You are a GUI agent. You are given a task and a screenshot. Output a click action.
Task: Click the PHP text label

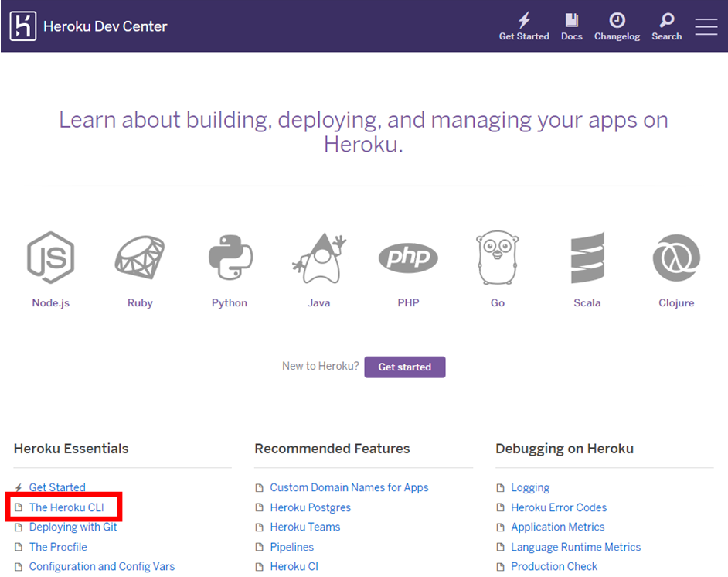[x=408, y=303]
